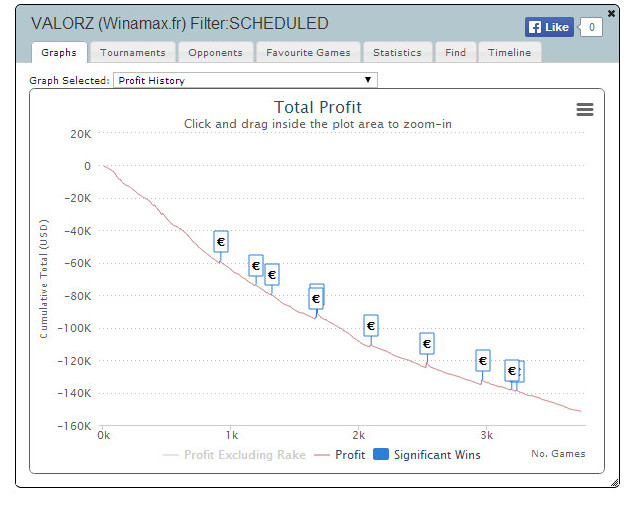Click the euro win marker near 2k games

(x=371, y=326)
